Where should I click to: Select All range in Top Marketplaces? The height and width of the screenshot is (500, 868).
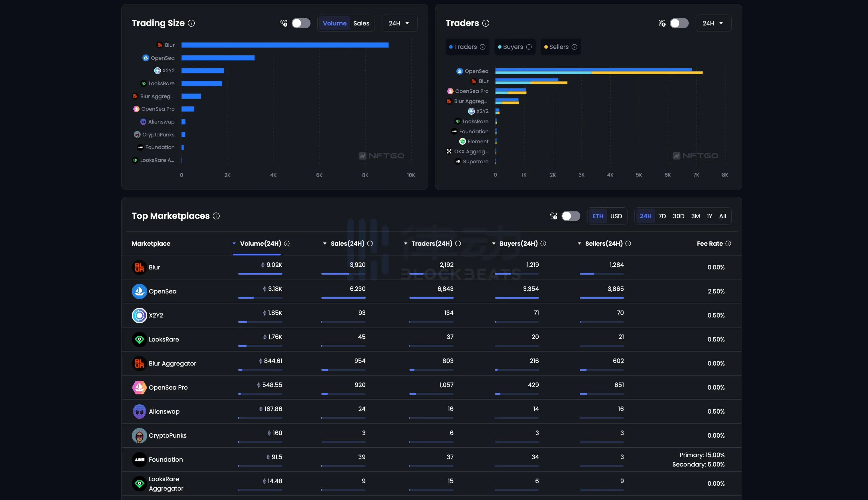722,216
